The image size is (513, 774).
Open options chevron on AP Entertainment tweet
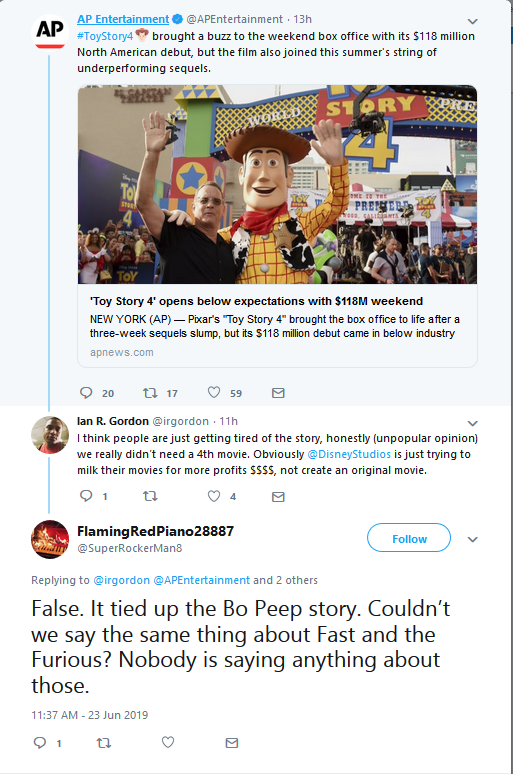click(473, 21)
